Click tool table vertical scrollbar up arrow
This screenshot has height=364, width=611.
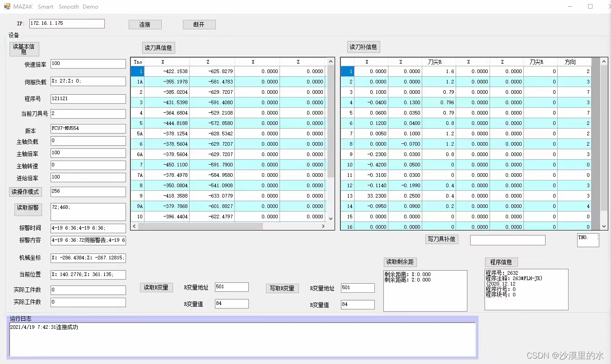(331, 61)
